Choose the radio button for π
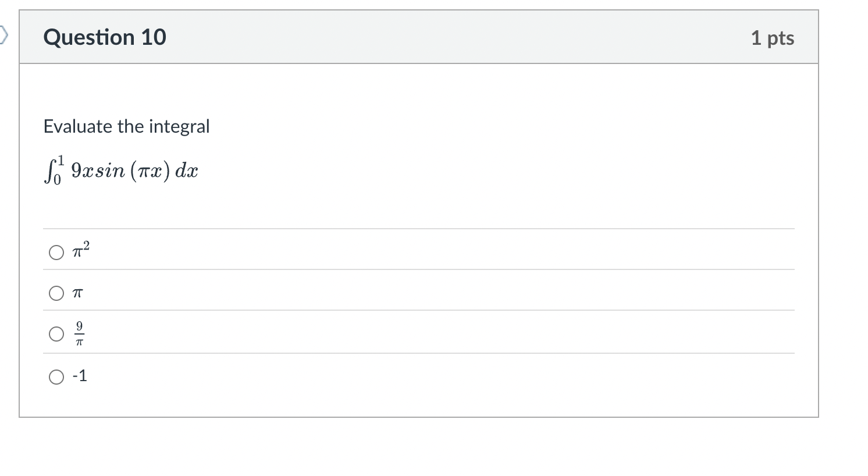Screen dimensions: 868x476 click(56, 293)
